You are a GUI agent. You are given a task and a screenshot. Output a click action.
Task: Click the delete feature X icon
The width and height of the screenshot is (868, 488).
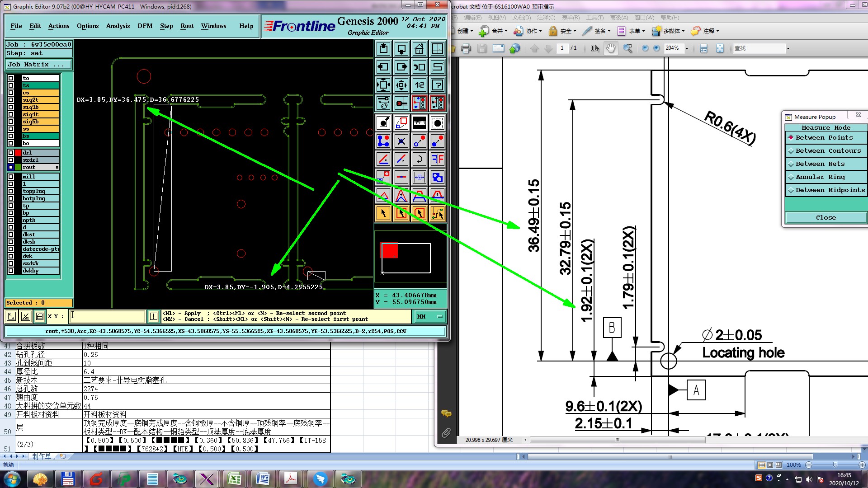point(401,141)
